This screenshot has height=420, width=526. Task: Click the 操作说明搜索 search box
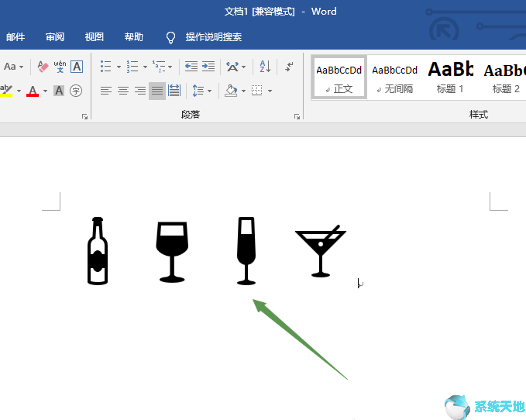click(214, 37)
